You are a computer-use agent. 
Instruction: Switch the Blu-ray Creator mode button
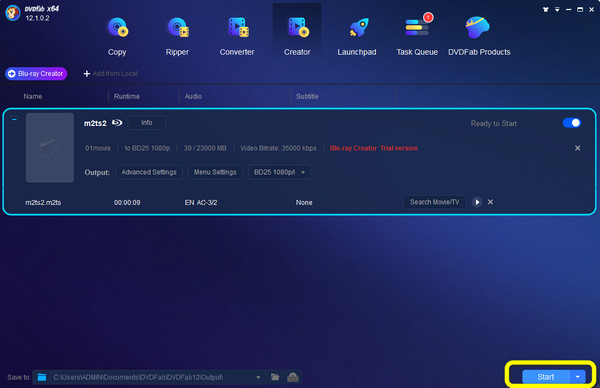point(36,73)
